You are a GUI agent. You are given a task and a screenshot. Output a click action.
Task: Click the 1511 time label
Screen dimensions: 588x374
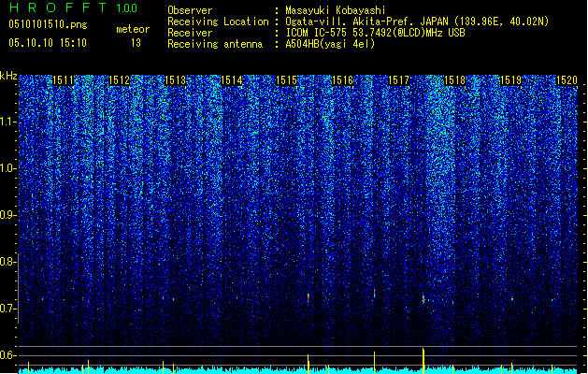(63, 80)
